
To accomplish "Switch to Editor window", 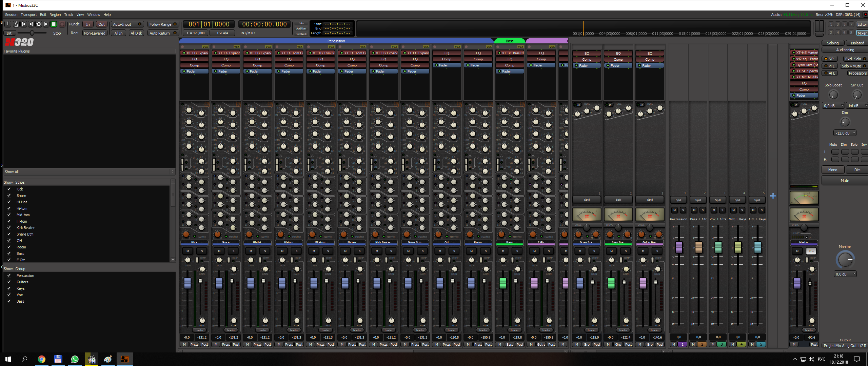I will 862,24.
